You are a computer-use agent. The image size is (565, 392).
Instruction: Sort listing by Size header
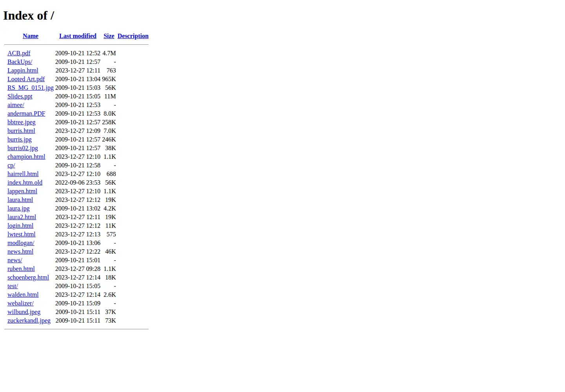109,36
